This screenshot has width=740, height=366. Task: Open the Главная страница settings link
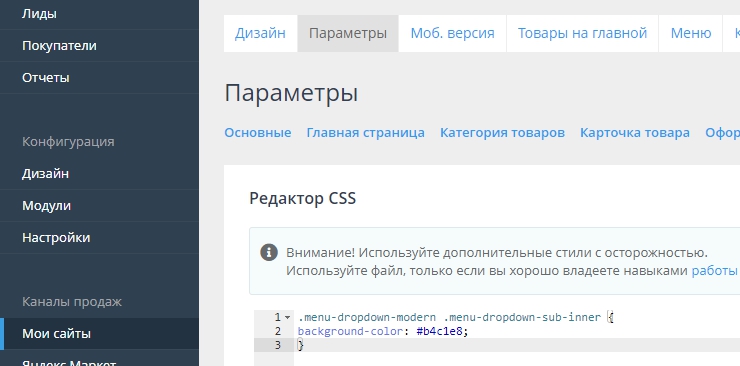pyautogui.click(x=365, y=133)
